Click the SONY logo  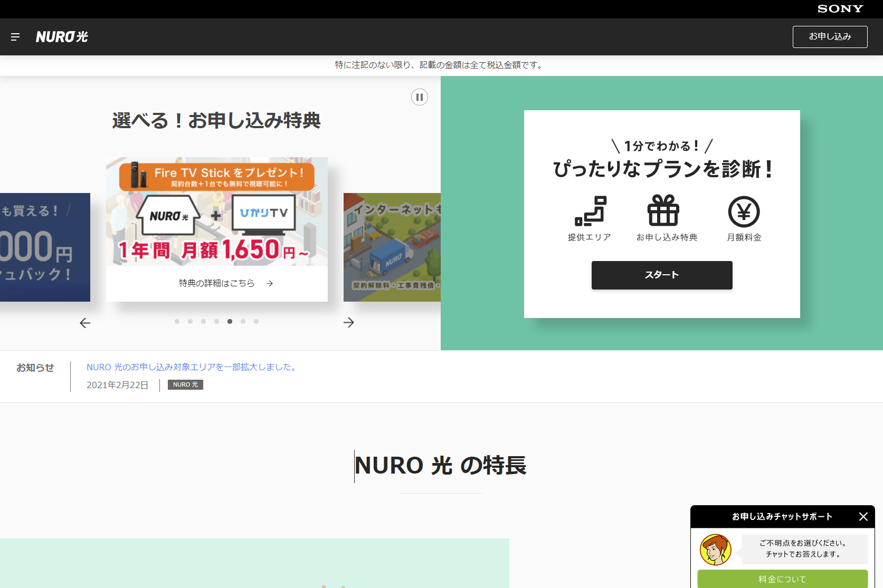[x=840, y=9]
